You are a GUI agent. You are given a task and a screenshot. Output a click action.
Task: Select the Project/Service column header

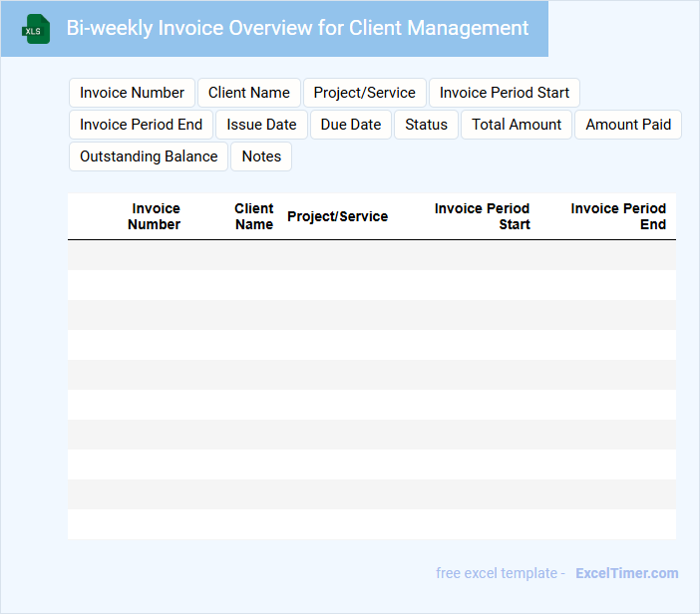point(337,216)
